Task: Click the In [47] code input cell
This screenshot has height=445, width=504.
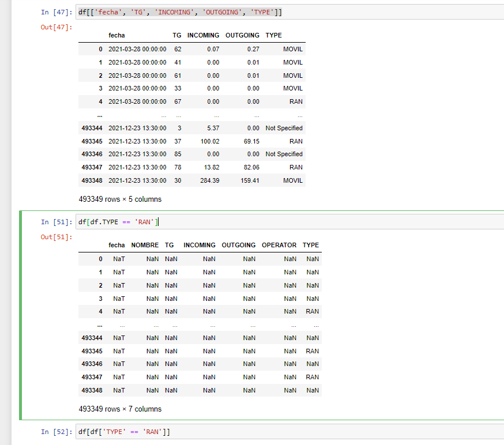Action: pyautogui.click(x=289, y=12)
